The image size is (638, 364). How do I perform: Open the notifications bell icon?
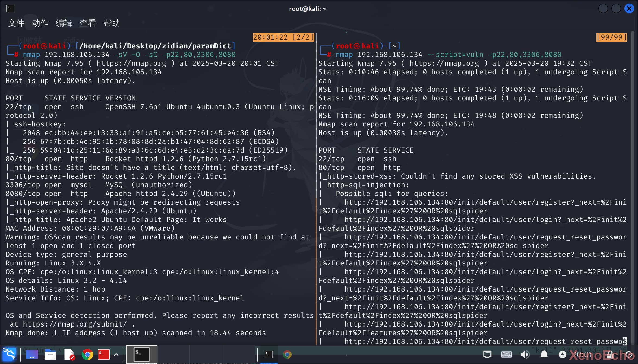pyautogui.click(x=544, y=354)
